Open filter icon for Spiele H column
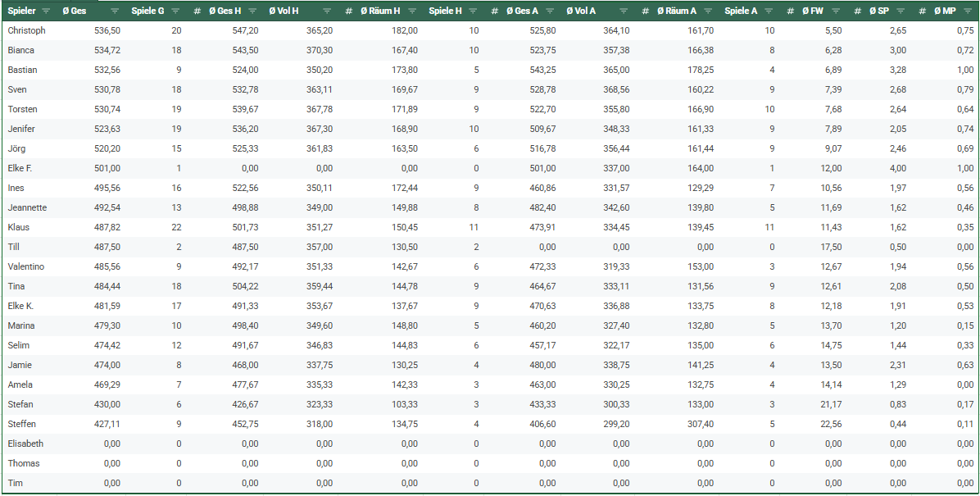 point(472,11)
